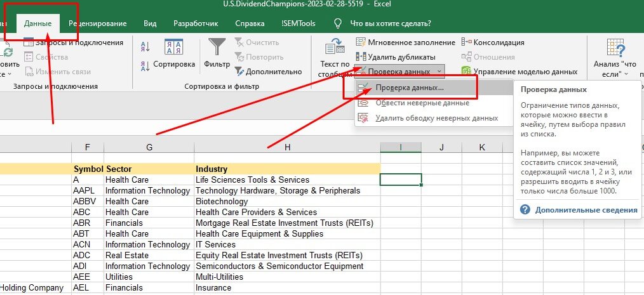
Task: Click the Real Estate sector cell
Action: (149, 255)
